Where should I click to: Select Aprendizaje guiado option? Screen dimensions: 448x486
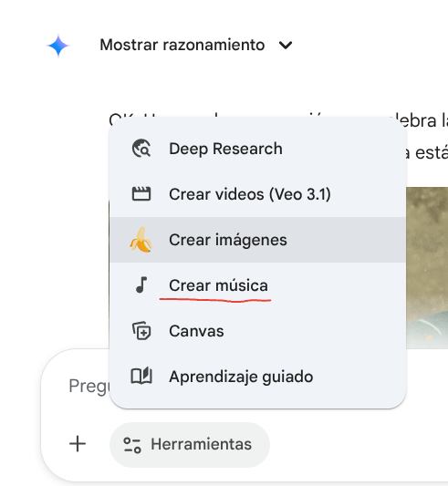[258, 377]
